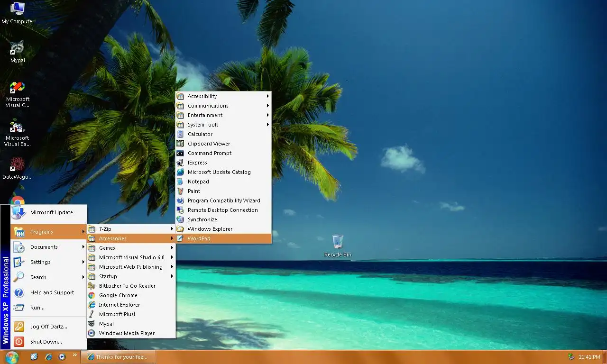
Task: Open the Programs submenu
Action: [49, 232]
